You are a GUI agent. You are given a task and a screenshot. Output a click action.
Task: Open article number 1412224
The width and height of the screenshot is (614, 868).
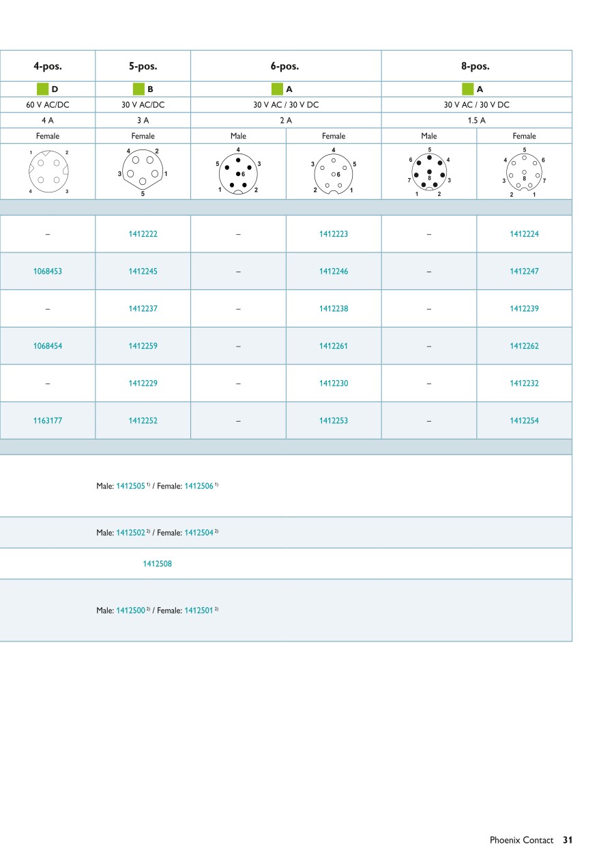tap(524, 234)
